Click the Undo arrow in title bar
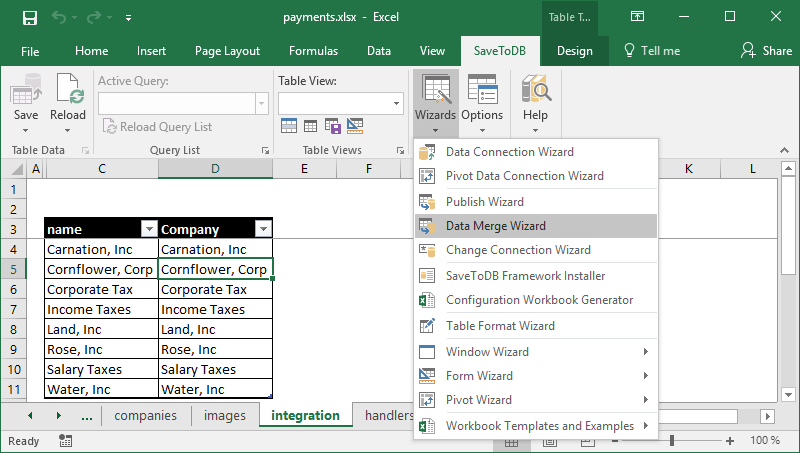800x453 pixels. pos(59,17)
